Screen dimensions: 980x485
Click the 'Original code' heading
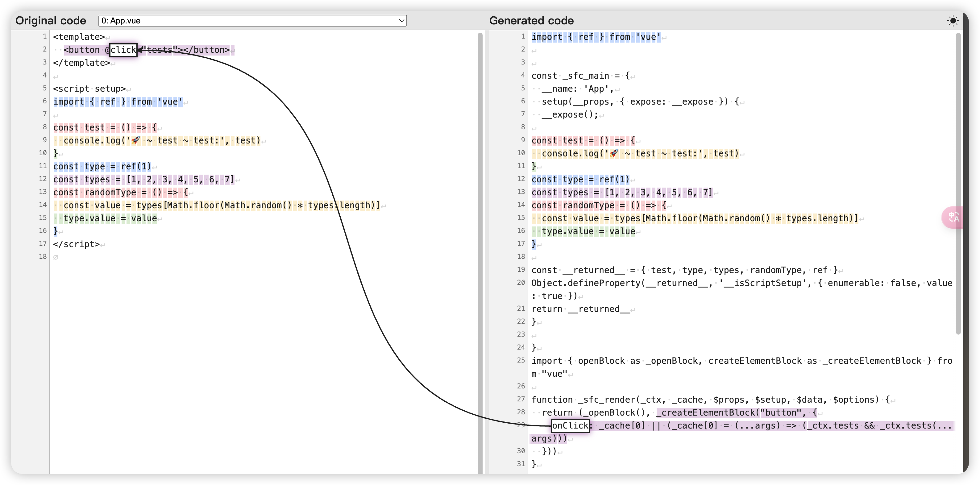[51, 21]
